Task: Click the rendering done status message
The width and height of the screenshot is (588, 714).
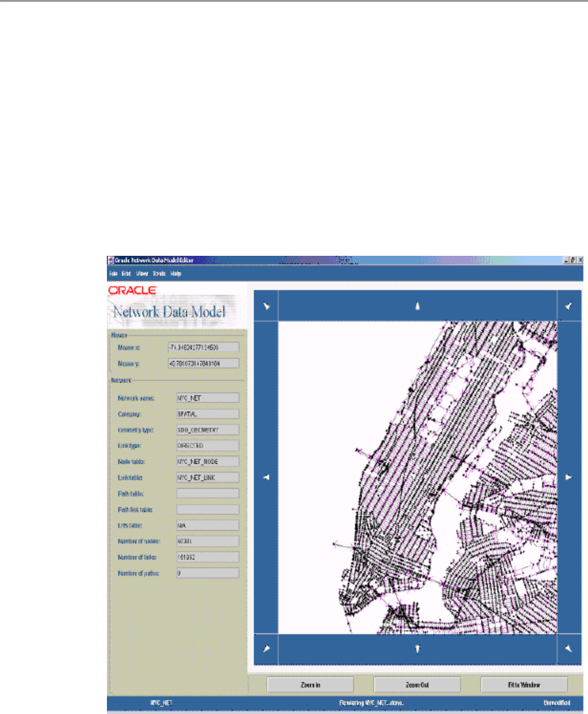Action: point(371,703)
